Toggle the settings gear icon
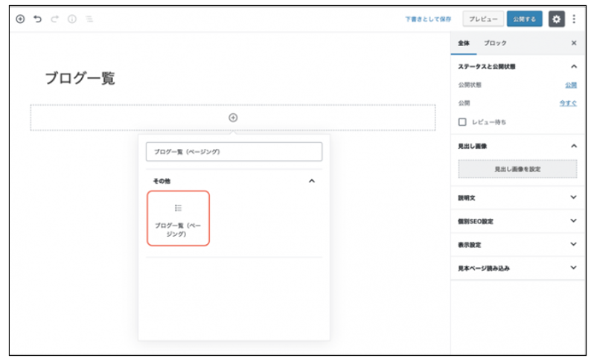 557,19
